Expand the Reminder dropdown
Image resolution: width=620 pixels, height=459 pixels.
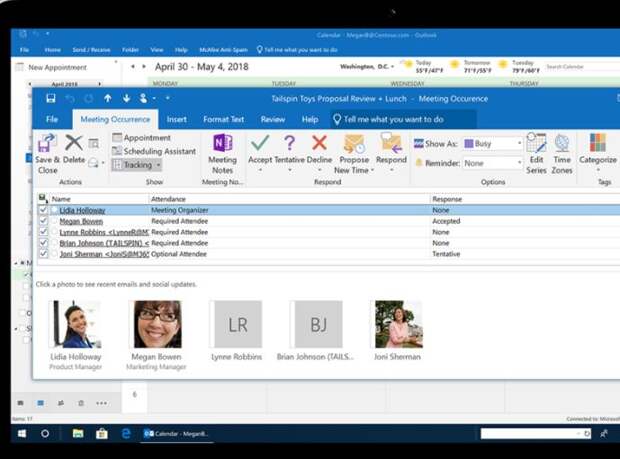click(x=518, y=163)
